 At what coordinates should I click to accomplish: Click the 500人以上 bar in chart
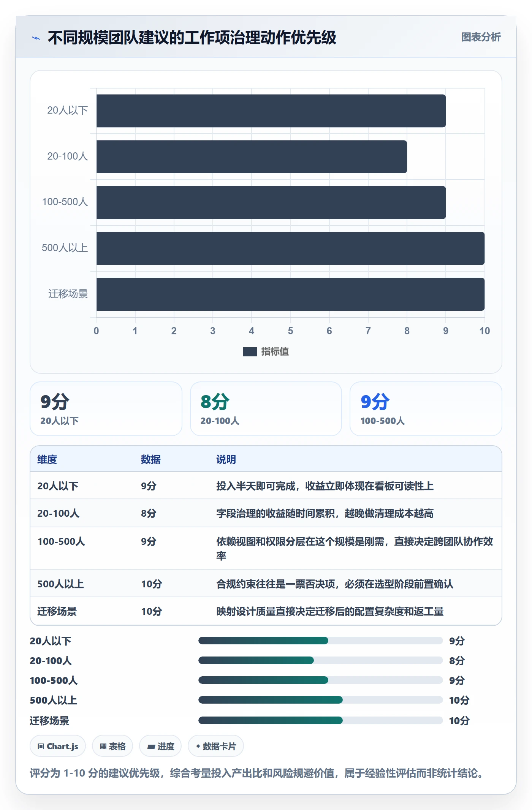click(x=290, y=248)
